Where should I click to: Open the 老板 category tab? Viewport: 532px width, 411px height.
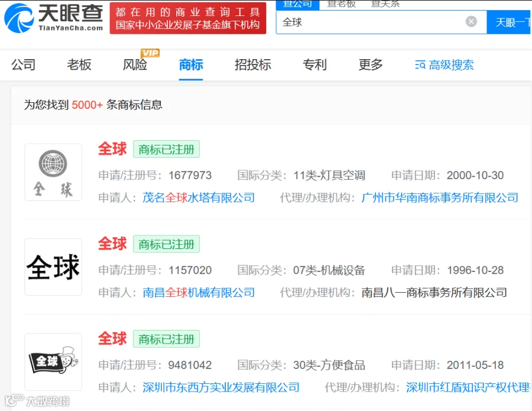[79, 64]
